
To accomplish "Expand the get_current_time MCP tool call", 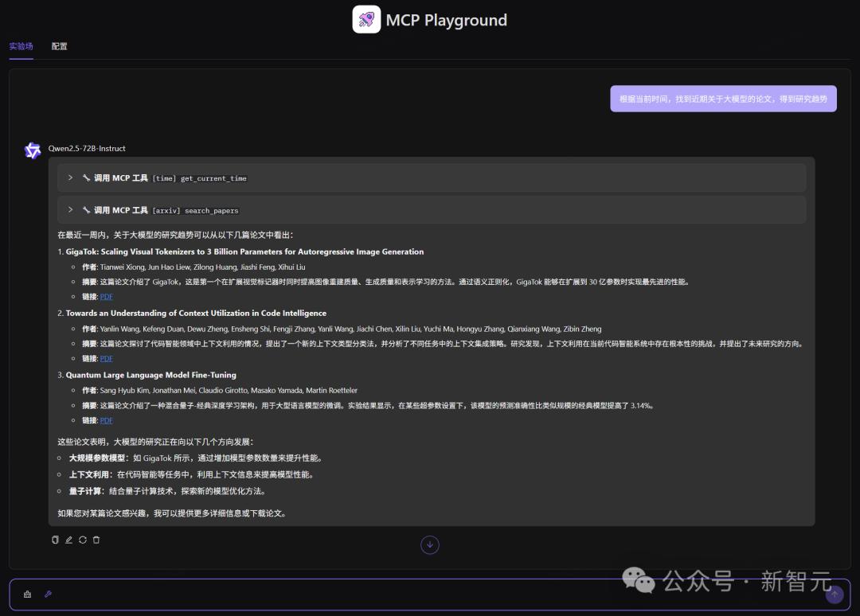I will (x=432, y=178).
